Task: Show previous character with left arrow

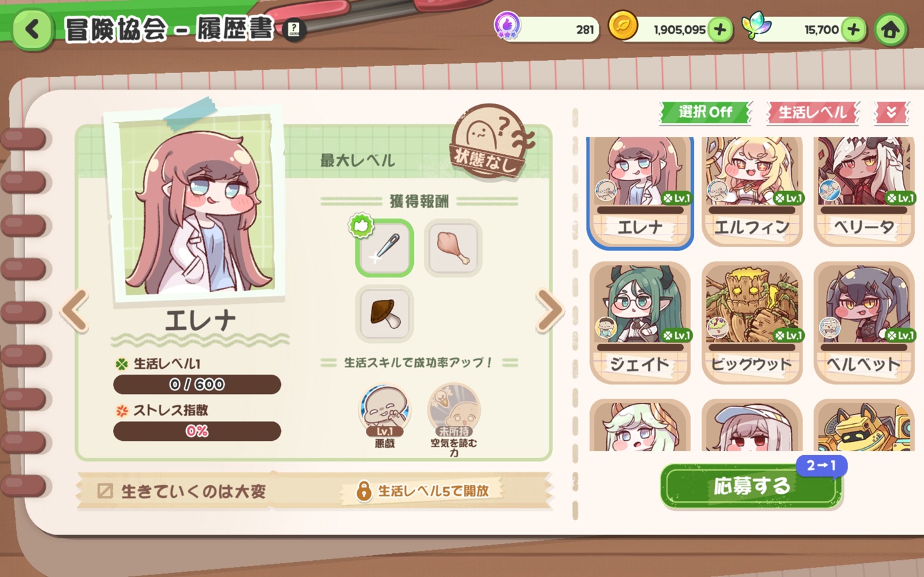Action: 76,309
